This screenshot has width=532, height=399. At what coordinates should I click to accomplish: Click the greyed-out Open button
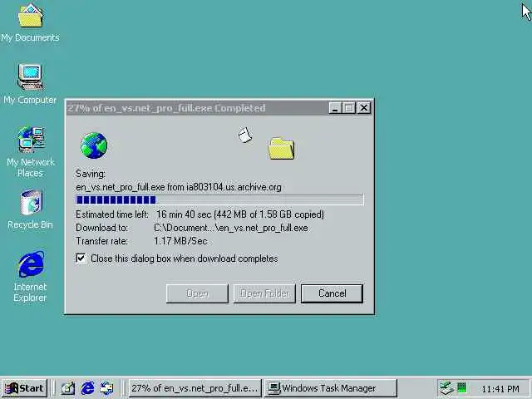coord(197,293)
